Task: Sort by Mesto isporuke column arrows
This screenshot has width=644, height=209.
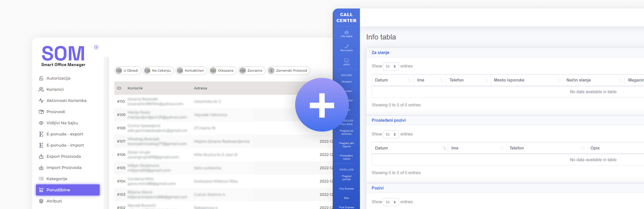Action: (559, 80)
